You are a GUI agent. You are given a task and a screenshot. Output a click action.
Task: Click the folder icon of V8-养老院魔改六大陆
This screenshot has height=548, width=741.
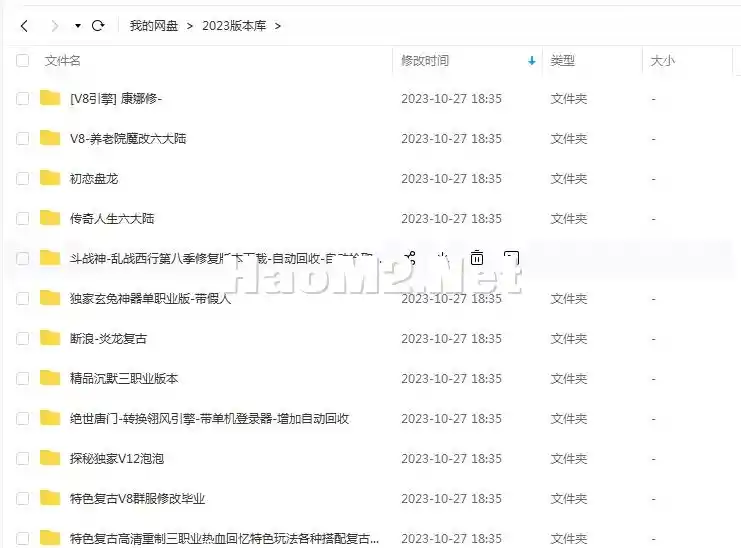50,138
